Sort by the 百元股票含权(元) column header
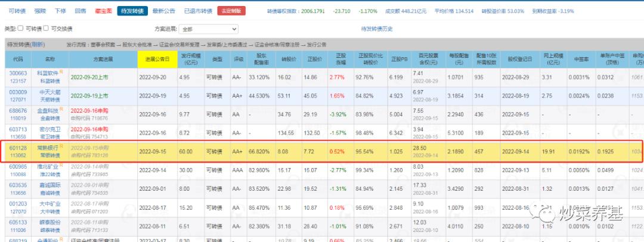The width and height of the screenshot is (644, 242). [428, 60]
